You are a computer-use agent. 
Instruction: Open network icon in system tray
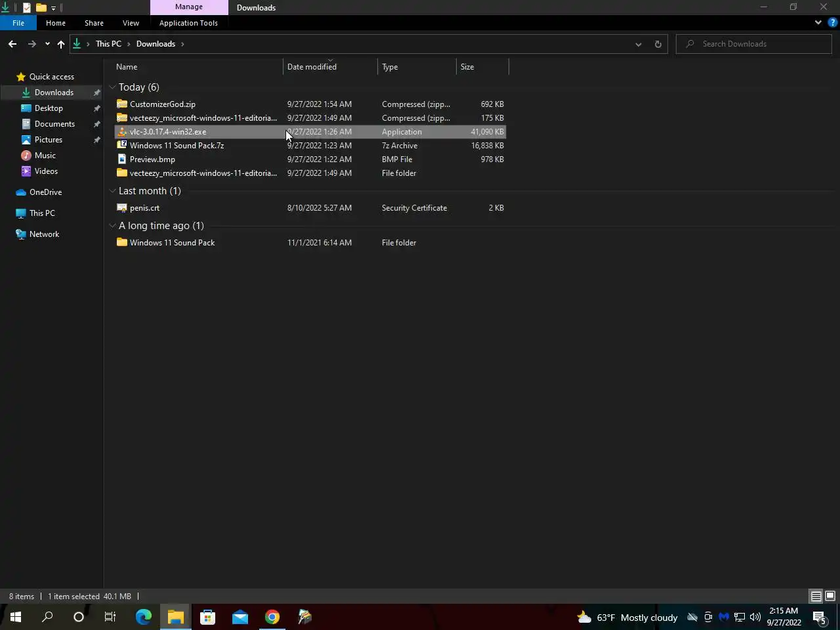740,617
